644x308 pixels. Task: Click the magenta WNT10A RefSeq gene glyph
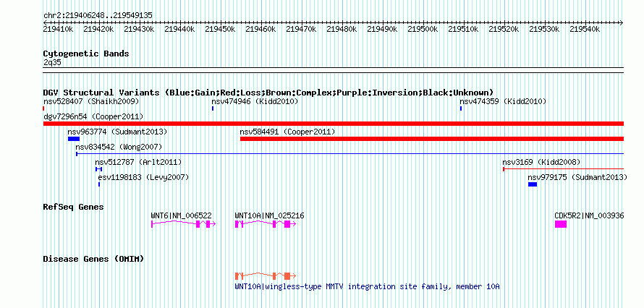tap(266, 223)
